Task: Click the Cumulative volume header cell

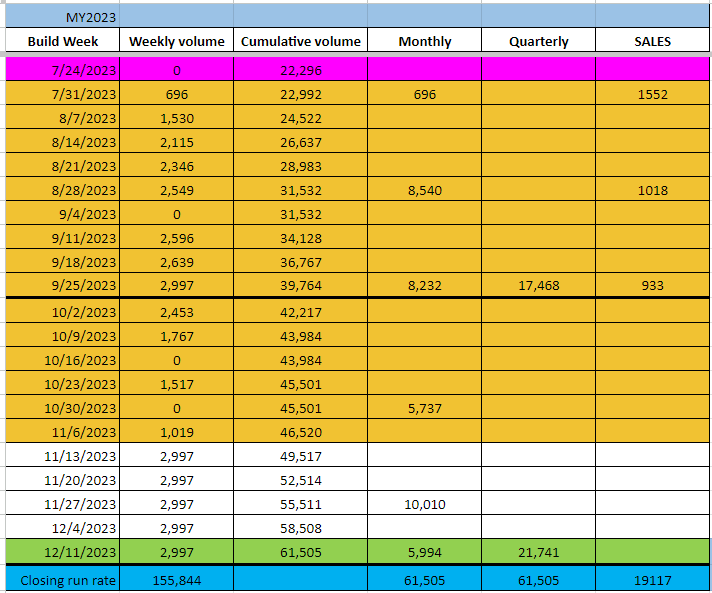Action: (x=301, y=41)
